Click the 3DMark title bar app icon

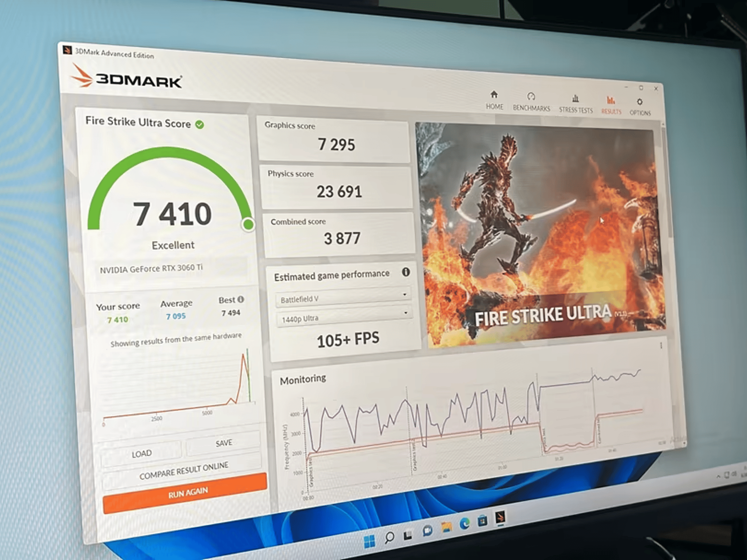pos(67,50)
